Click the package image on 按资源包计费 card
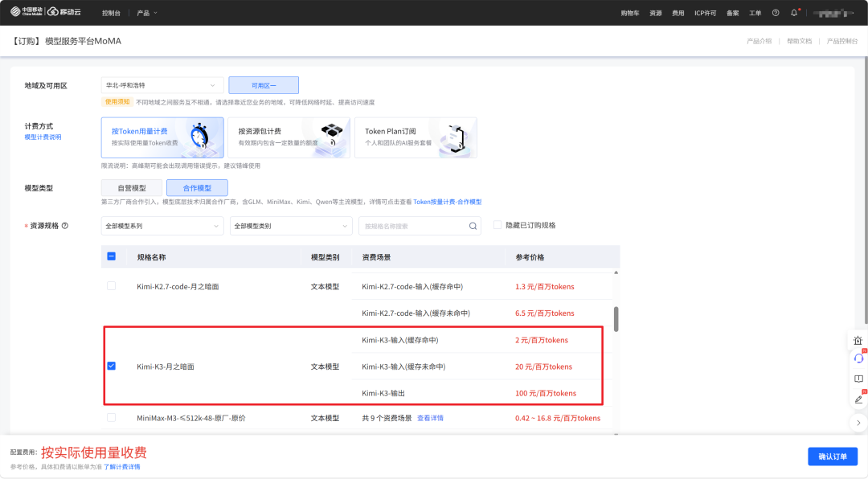 331,136
